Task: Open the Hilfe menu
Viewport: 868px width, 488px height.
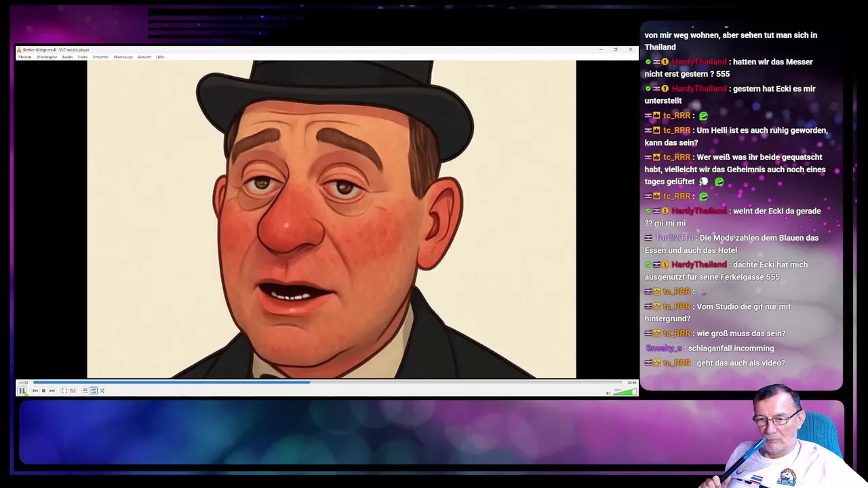Action: click(160, 57)
